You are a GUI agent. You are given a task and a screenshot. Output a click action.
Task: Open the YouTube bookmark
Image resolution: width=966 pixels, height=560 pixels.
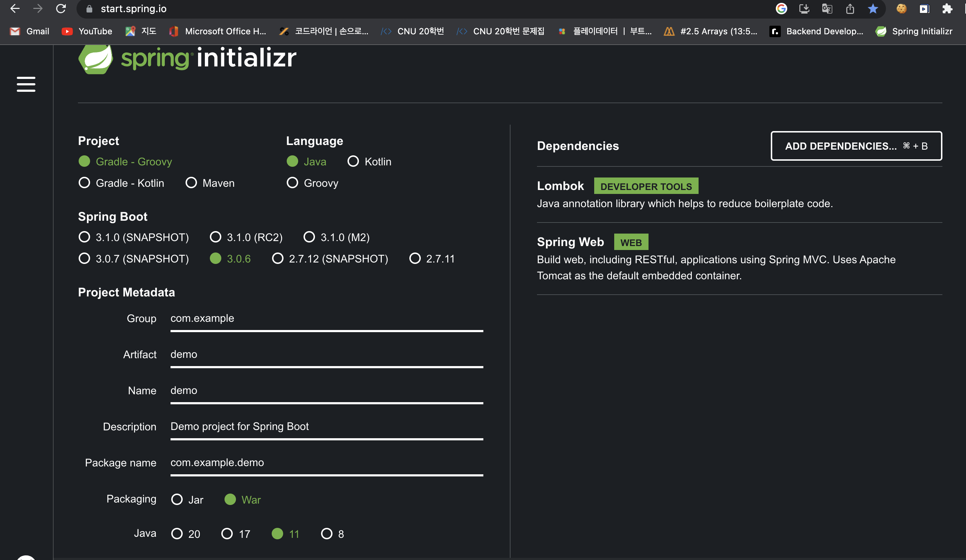pos(87,31)
